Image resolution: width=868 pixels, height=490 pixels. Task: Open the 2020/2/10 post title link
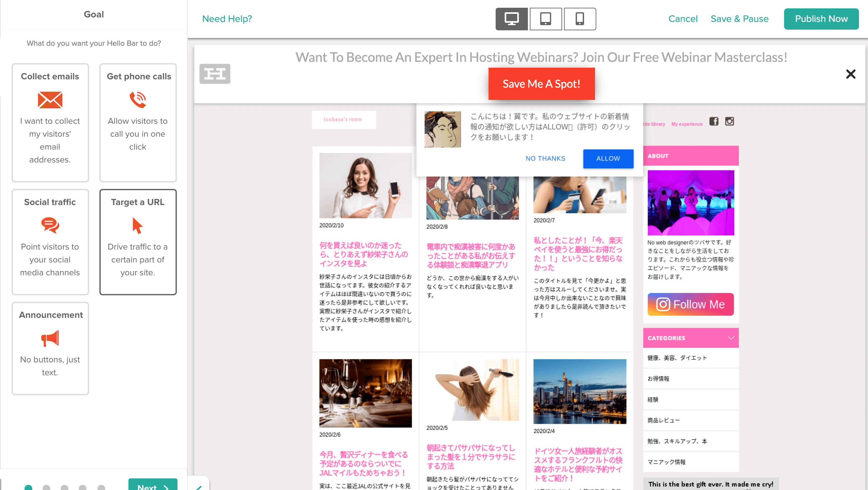364,254
